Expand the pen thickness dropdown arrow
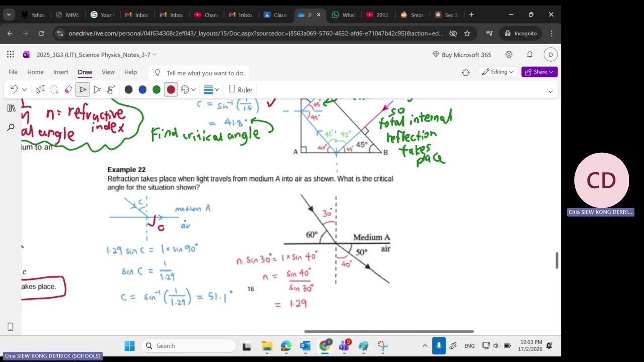 click(217, 90)
